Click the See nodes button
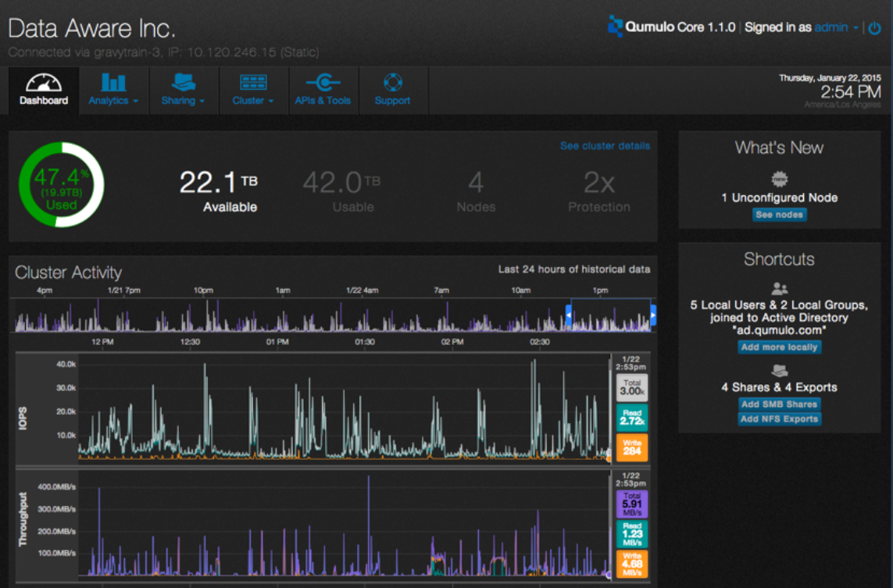Image resolution: width=893 pixels, height=588 pixels. 779,215
